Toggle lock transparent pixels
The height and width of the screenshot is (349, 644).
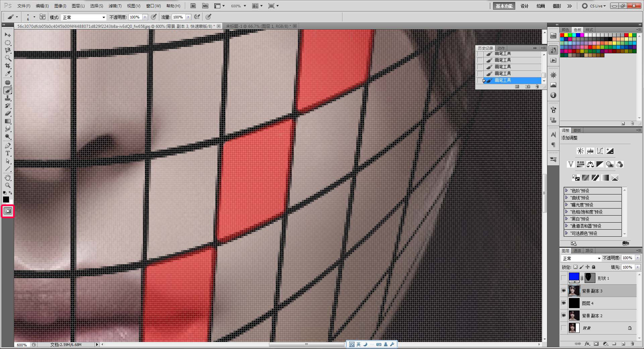[575, 267]
